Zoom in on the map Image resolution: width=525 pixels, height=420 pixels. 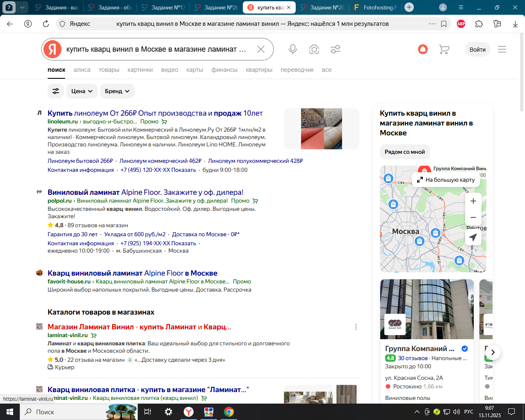coord(473,201)
